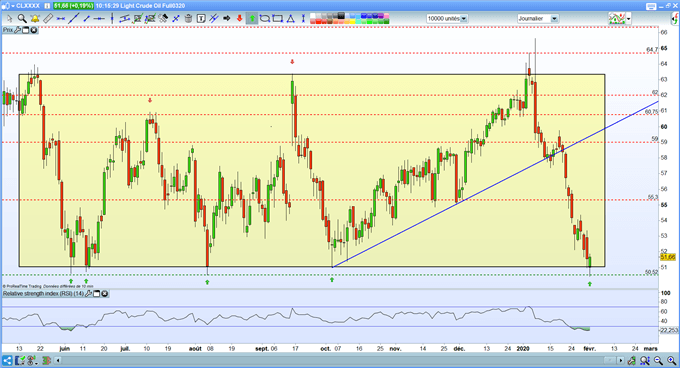Screen dimensions: 680x368
Task: Click the 51,66 current price label
Action: (x=668, y=257)
